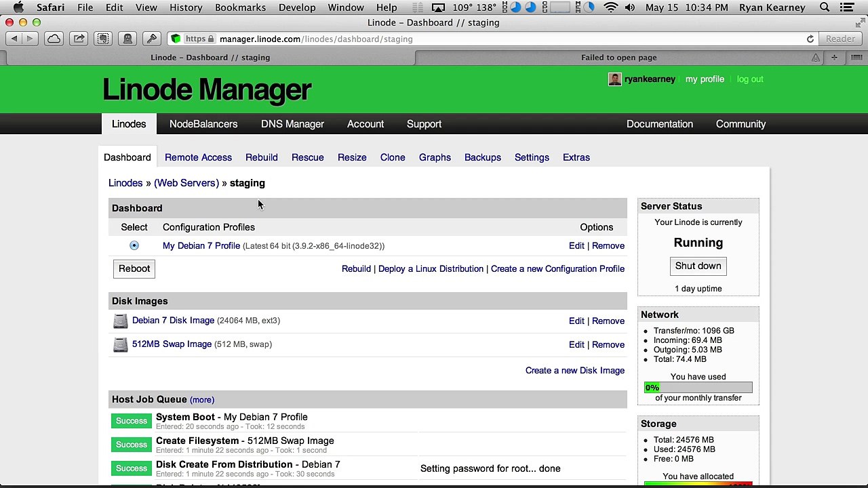Switch to the Clone subtab
This screenshot has width=868, height=488.
(393, 157)
